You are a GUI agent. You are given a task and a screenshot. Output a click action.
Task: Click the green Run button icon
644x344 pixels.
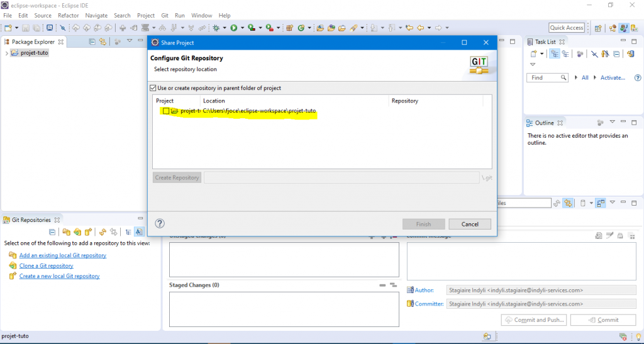(x=234, y=28)
